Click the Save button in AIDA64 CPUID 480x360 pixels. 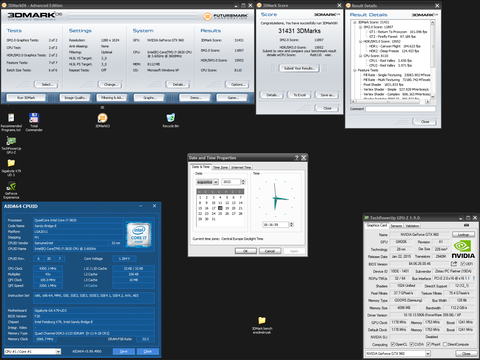click(123, 351)
